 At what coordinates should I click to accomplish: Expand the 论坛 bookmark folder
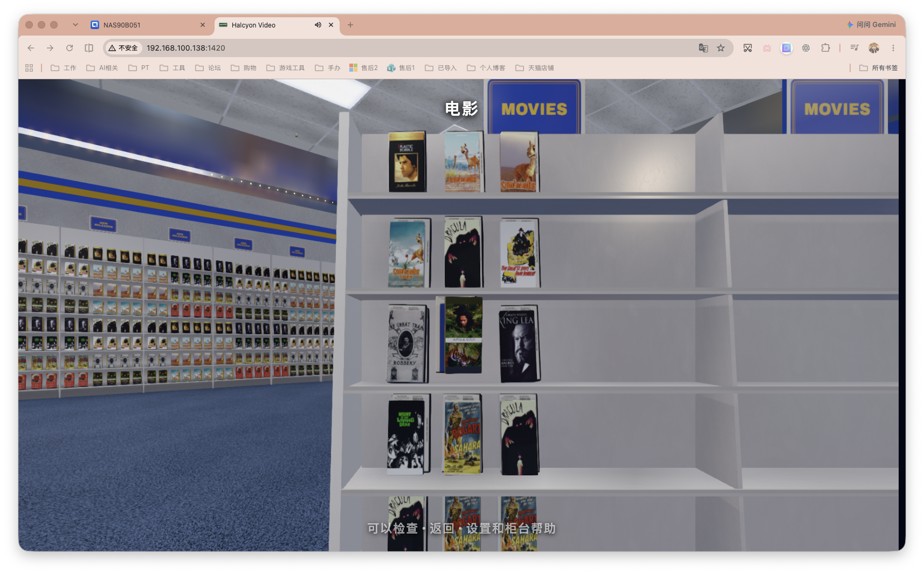point(208,68)
